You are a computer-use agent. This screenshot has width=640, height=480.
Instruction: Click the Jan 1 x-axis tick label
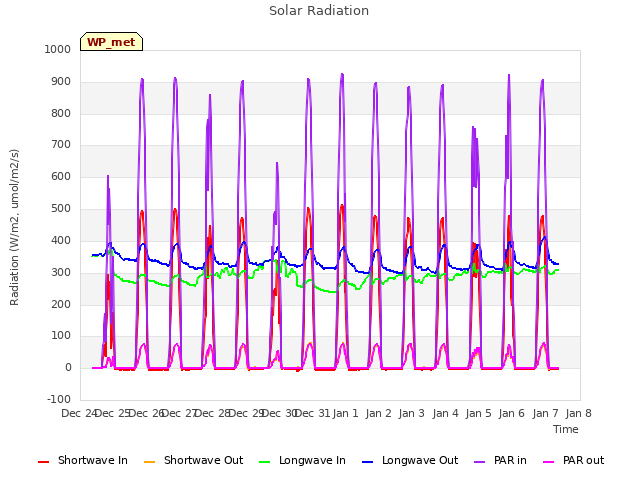345,413
